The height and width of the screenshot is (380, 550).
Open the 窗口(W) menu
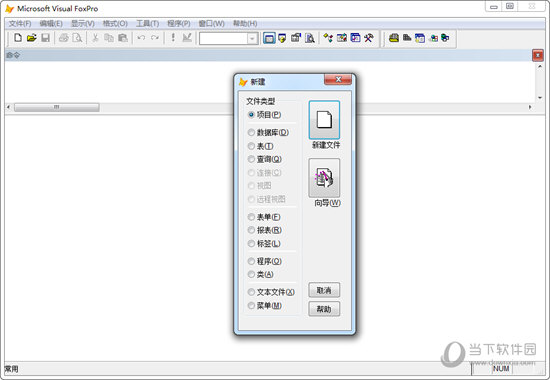tap(212, 24)
